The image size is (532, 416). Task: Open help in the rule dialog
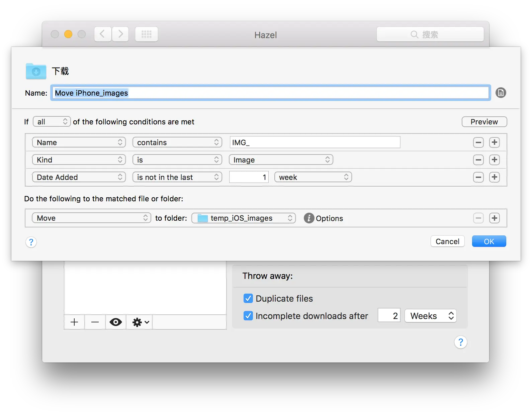[31, 242]
